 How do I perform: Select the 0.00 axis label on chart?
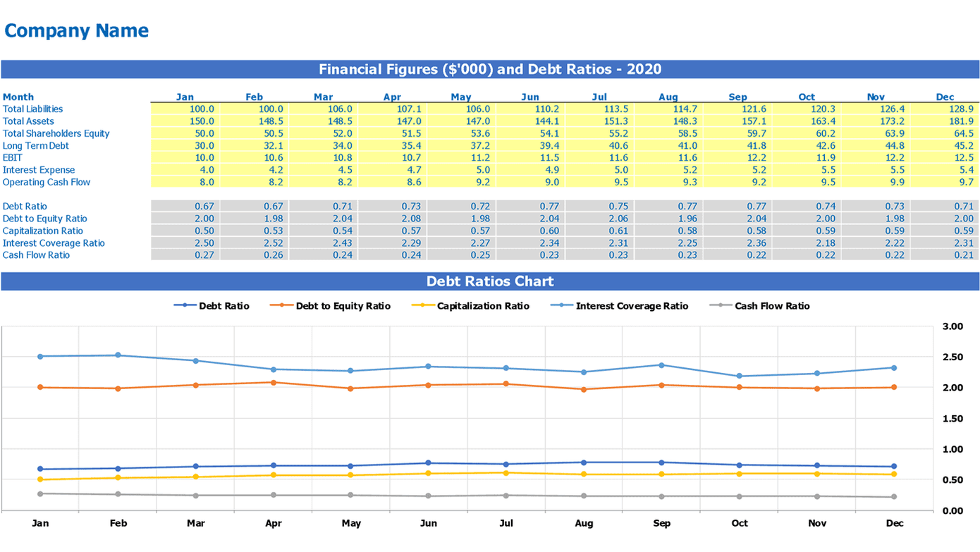[953, 510]
